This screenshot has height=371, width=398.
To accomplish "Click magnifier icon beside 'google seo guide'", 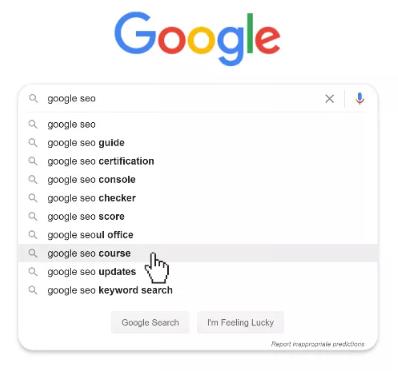I will coord(33,143).
